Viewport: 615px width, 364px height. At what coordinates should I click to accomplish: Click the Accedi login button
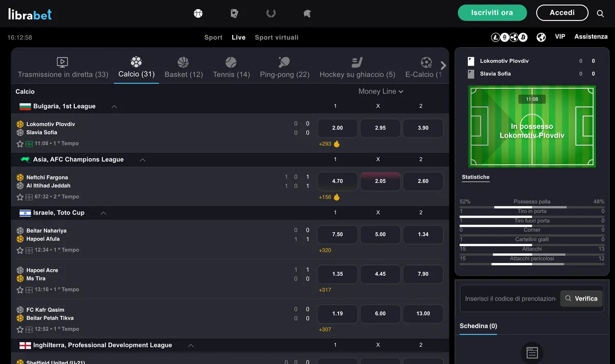(562, 13)
